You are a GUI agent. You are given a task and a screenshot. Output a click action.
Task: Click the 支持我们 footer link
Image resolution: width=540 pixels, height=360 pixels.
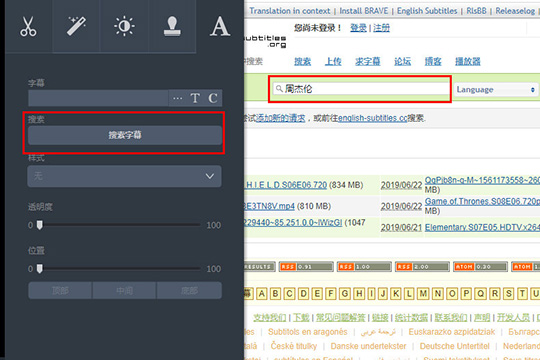point(270,317)
